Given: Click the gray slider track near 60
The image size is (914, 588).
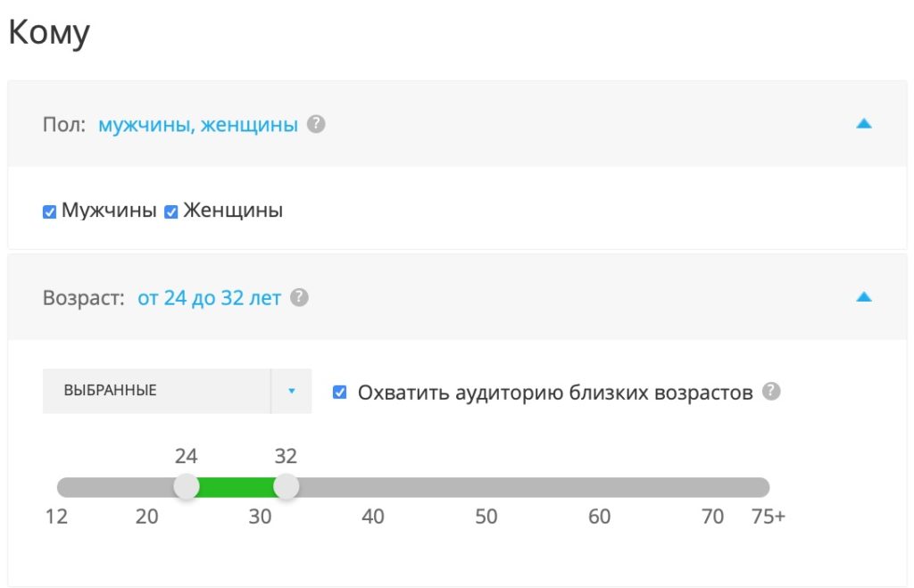Looking at the screenshot, I should [600, 487].
